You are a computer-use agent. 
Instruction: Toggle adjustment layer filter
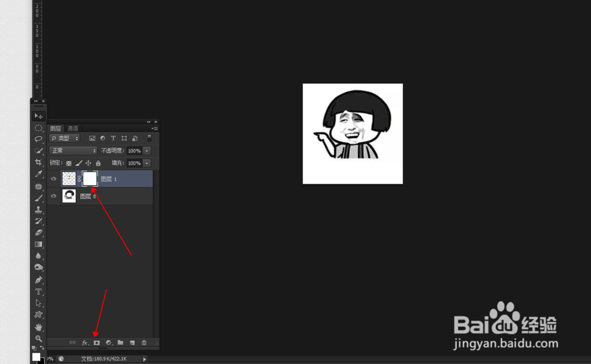pos(102,138)
